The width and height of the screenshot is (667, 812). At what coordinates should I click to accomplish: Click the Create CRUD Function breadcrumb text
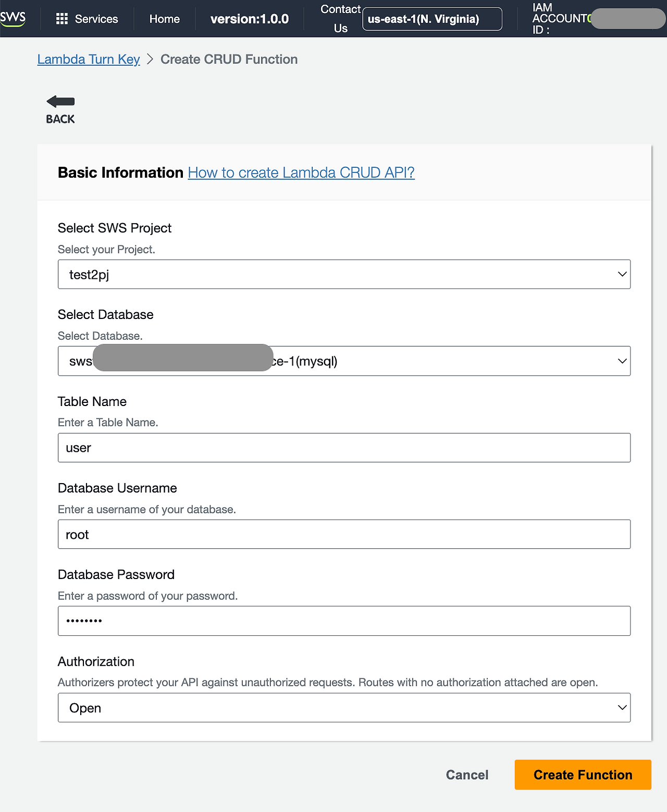[229, 59]
